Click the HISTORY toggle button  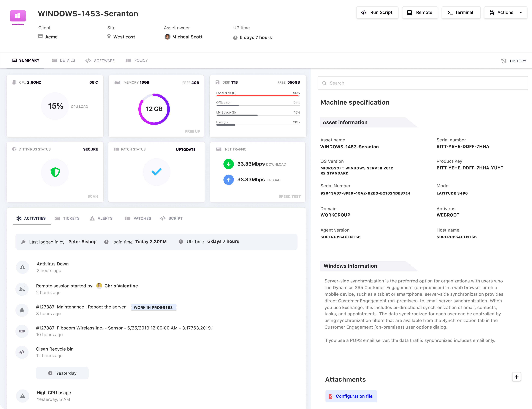tap(513, 60)
